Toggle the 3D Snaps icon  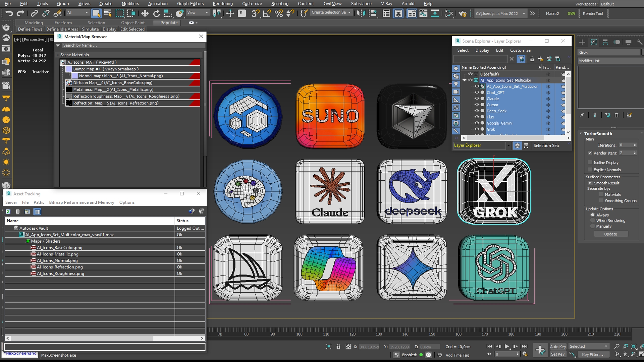[x=255, y=13]
